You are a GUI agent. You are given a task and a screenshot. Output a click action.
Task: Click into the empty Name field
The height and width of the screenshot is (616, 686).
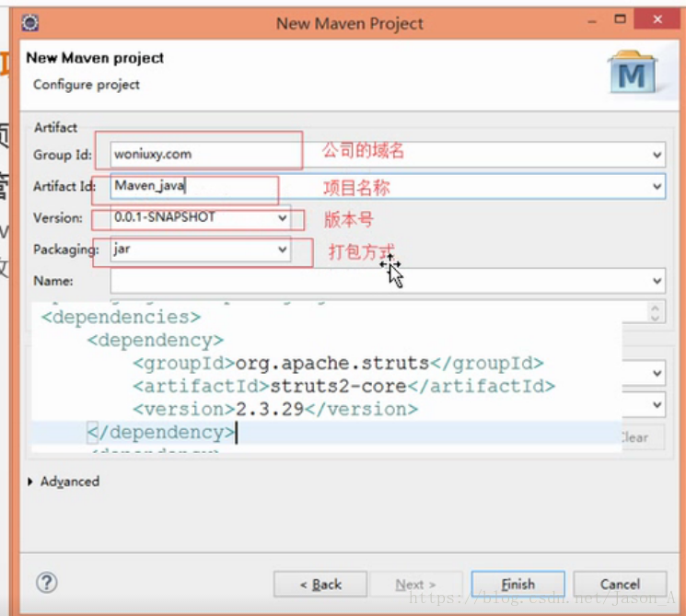tap(387, 281)
